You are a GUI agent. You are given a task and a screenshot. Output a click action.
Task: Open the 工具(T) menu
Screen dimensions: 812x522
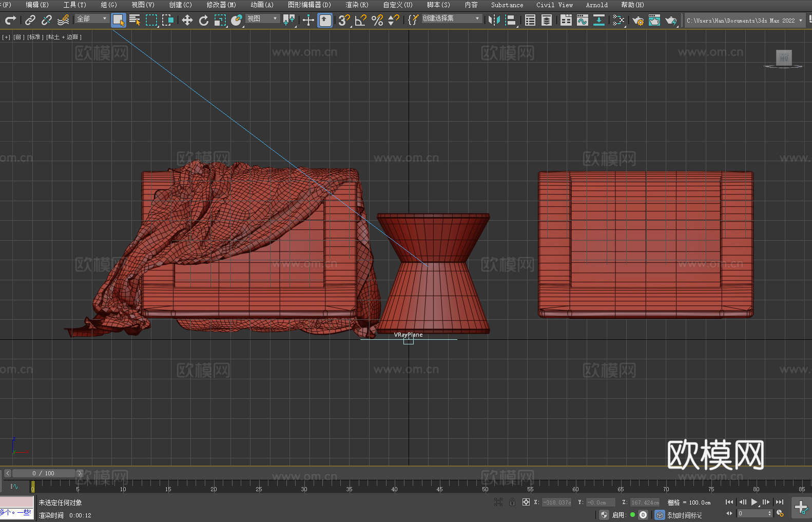(x=74, y=5)
